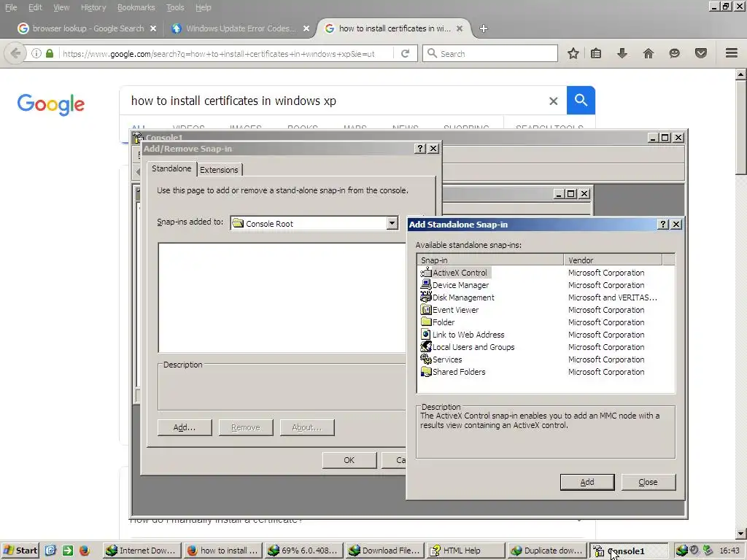This screenshot has width=747, height=560.
Task: Click the Vendor column header
Action: [x=613, y=260]
